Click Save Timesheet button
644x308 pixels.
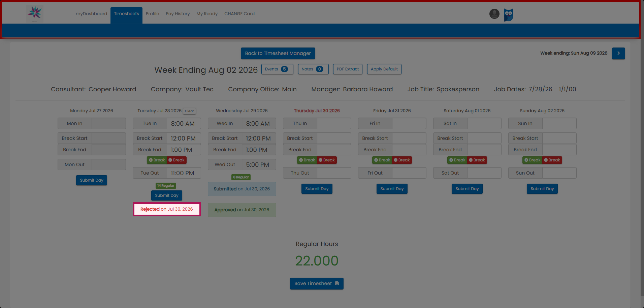(317, 283)
